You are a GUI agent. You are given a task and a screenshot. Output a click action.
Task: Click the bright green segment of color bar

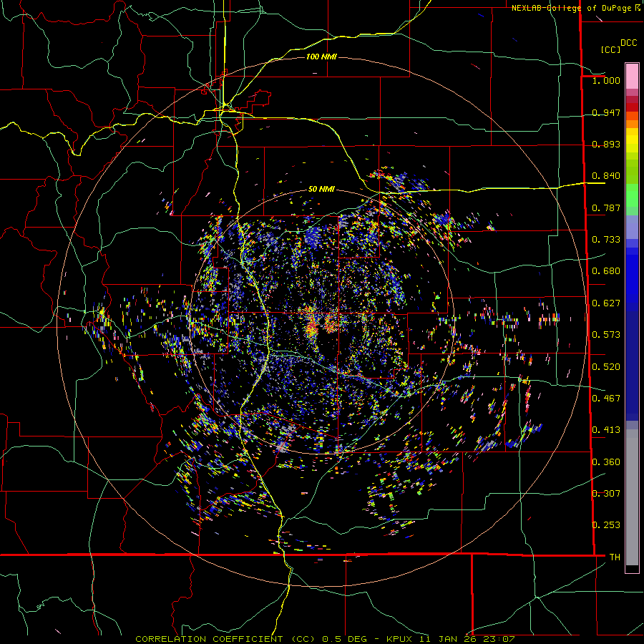[632, 195]
